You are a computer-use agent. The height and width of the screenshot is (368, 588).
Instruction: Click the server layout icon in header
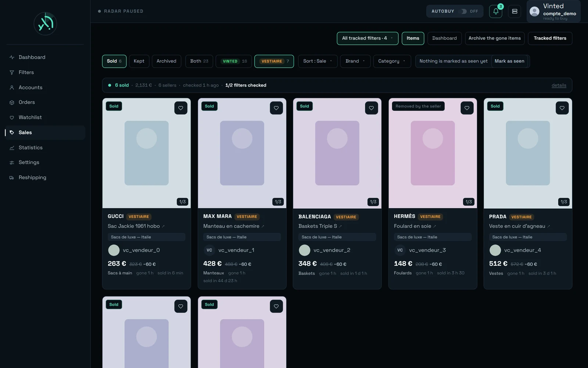click(x=514, y=11)
